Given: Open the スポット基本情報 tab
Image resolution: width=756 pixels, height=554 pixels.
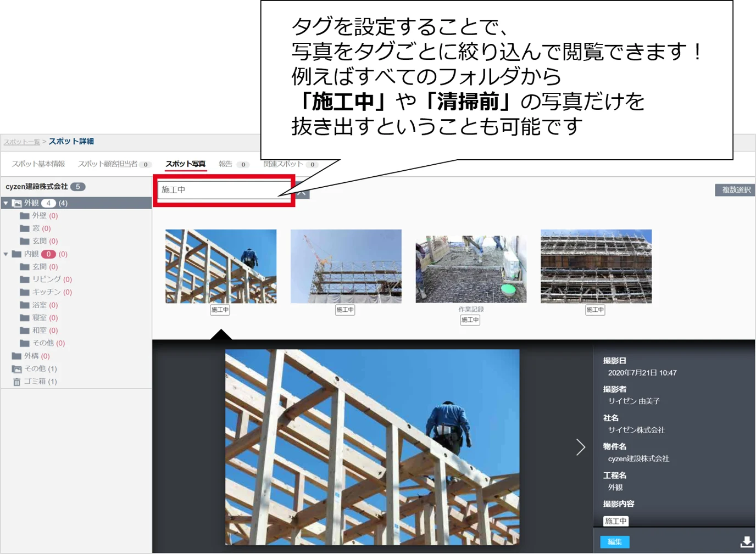Looking at the screenshot, I should coord(38,164).
